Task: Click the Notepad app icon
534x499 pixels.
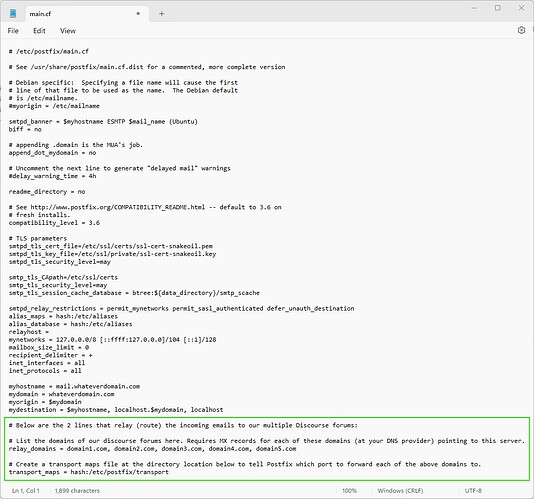Action: [x=13, y=14]
